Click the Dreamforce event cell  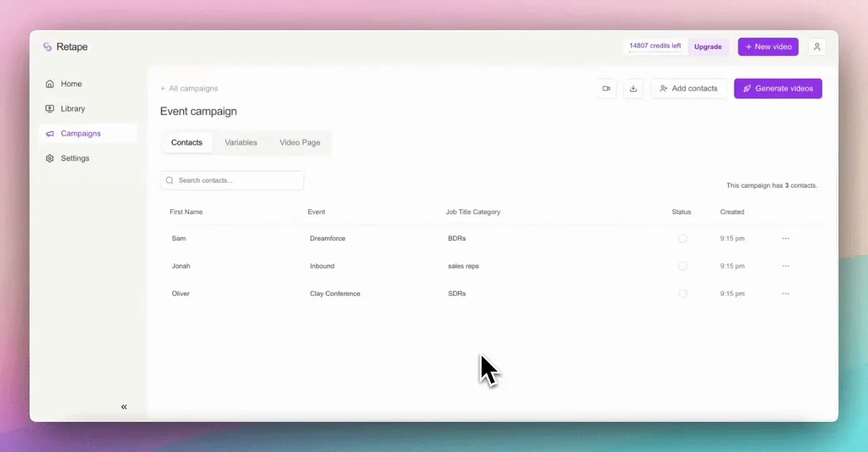pyautogui.click(x=328, y=238)
